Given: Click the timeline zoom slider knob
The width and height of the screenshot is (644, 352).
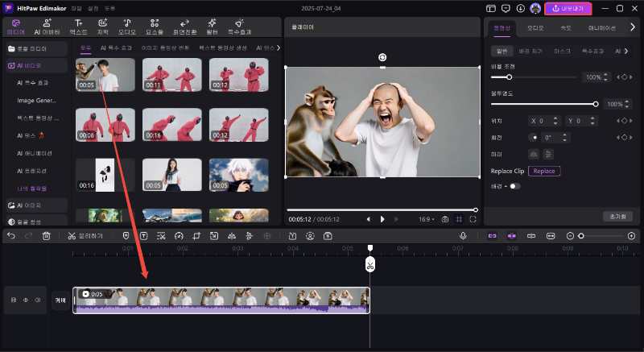Looking at the screenshot, I should point(580,236).
